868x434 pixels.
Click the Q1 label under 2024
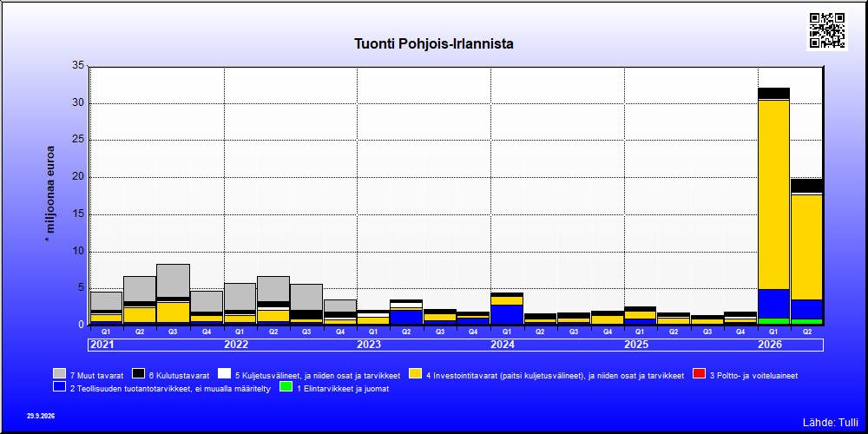pyautogui.click(x=507, y=332)
